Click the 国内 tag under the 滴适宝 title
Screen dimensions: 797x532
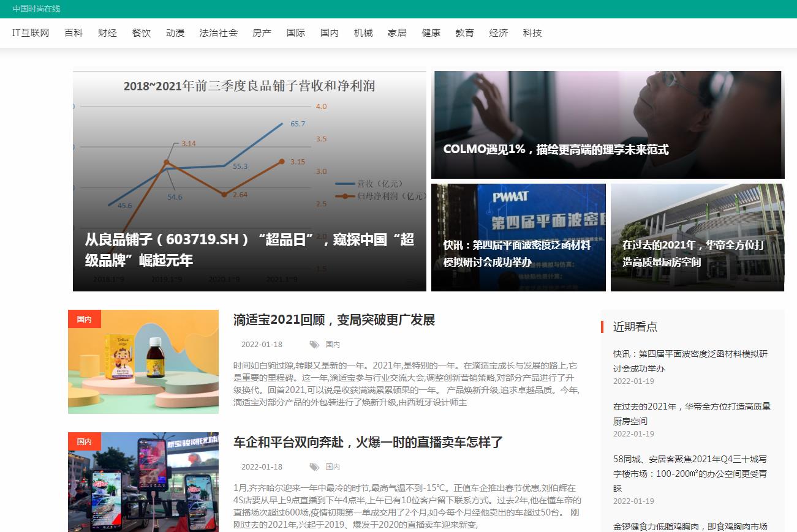click(333, 345)
